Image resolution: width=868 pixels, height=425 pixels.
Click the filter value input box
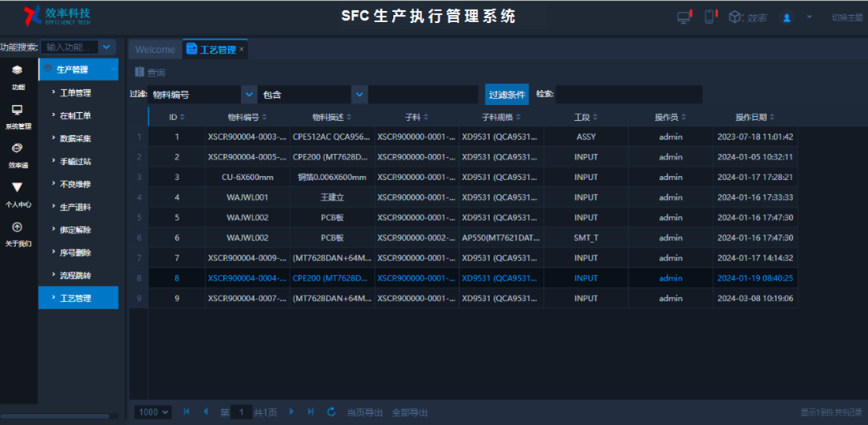tap(424, 95)
